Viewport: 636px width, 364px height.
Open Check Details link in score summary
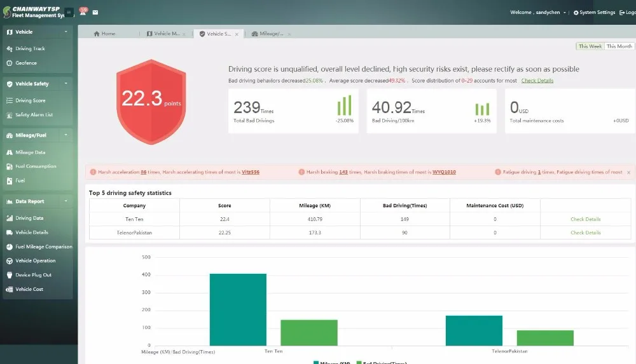[x=537, y=81]
